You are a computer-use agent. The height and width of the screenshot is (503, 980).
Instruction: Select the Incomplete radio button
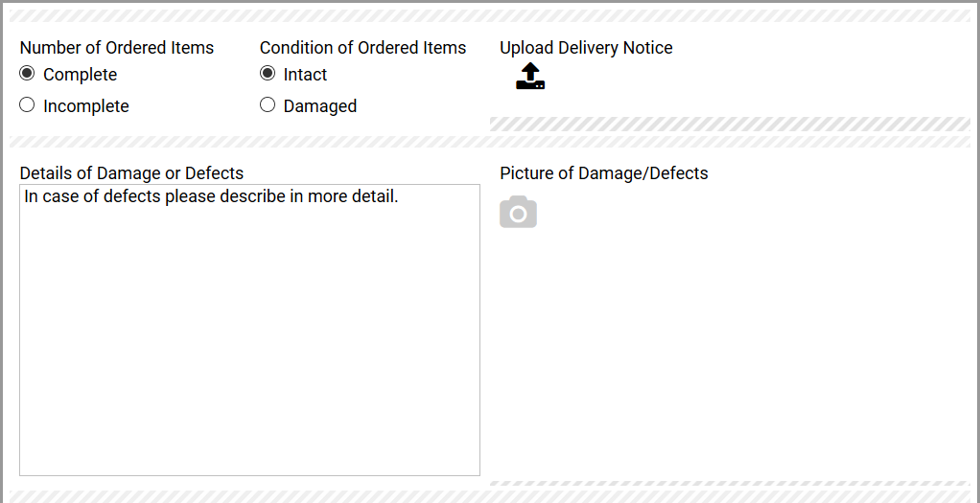point(27,105)
